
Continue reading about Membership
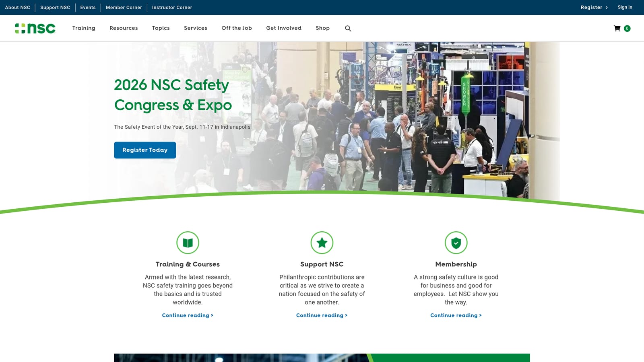point(456,315)
